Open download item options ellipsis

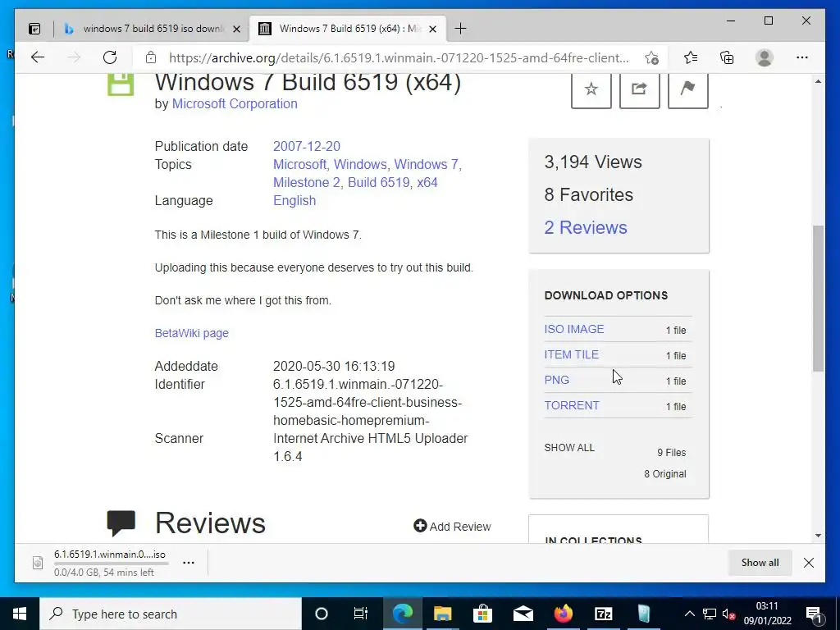click(x=189, y=563)
